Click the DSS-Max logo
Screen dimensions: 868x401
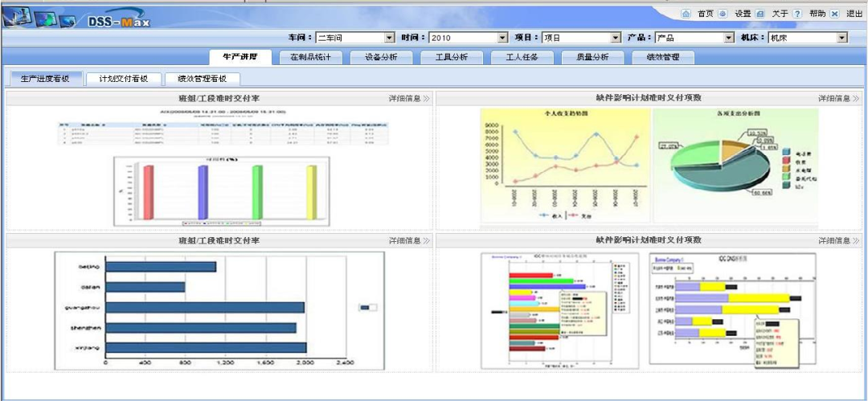[x=118, y=21]
